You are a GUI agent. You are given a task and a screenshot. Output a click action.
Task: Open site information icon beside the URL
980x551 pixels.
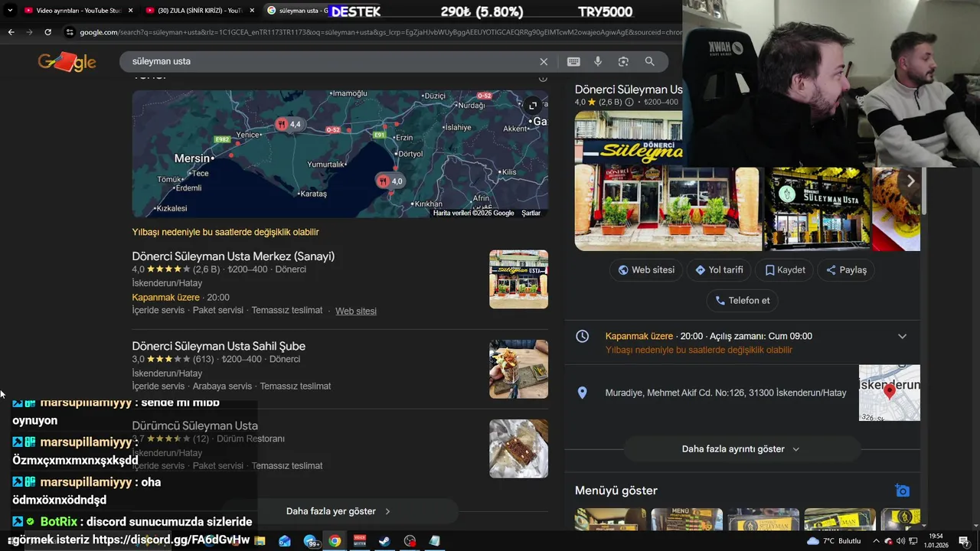70,32
